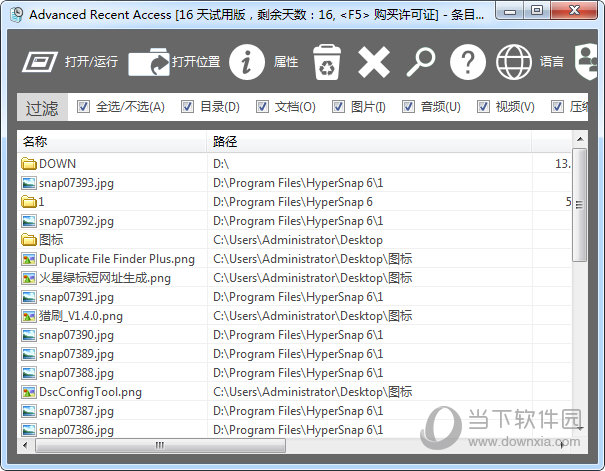Click icon of snap07389.jpg
This screenshot has width=605, height=471.
click(29, 354)
